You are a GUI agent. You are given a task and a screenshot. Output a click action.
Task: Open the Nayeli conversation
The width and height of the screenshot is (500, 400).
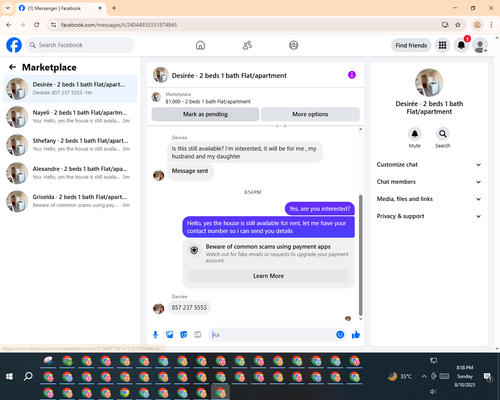point(70,117)
